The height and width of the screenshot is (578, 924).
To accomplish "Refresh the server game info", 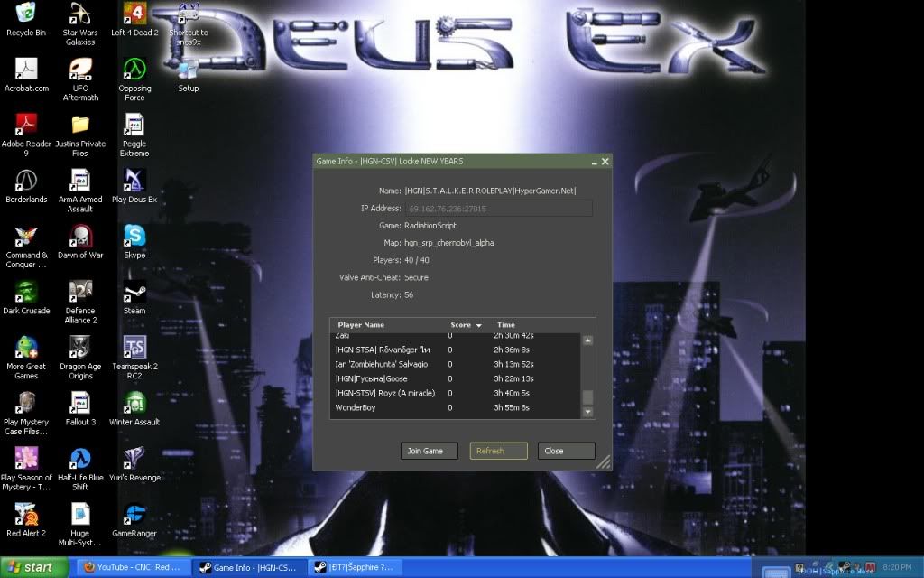I will click(498, 451).
